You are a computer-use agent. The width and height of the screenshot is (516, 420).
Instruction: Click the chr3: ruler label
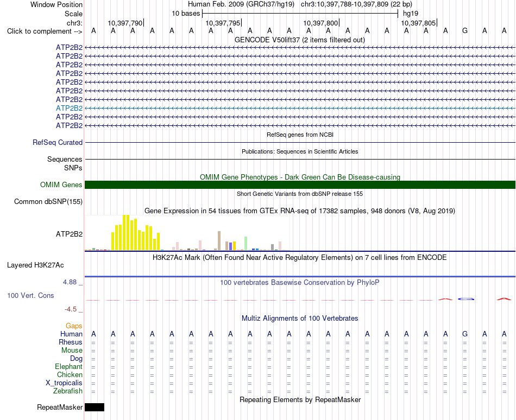point(74,23)
